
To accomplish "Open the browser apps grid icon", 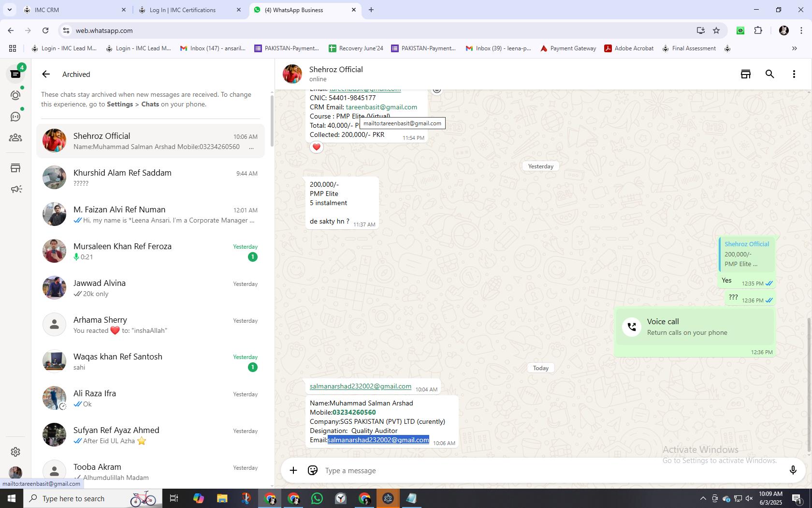I will 13,48.
